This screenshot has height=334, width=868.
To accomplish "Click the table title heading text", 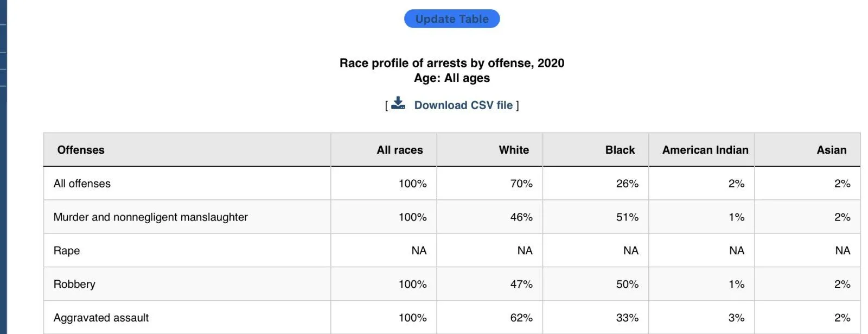I will [x=452, y=63].
